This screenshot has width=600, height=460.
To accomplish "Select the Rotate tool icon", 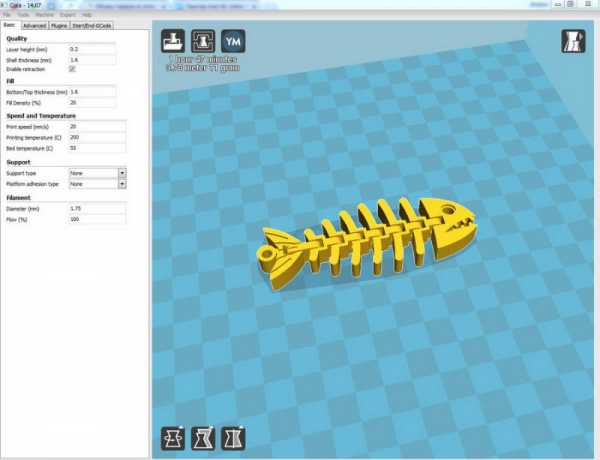I will [x=174, y=438].
